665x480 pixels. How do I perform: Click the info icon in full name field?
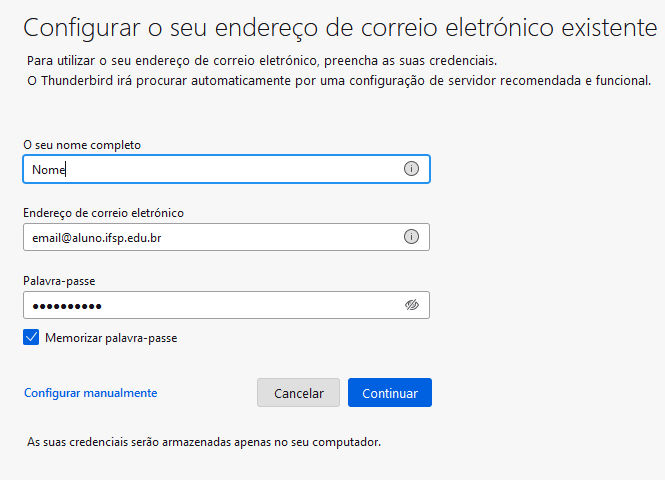411,169
